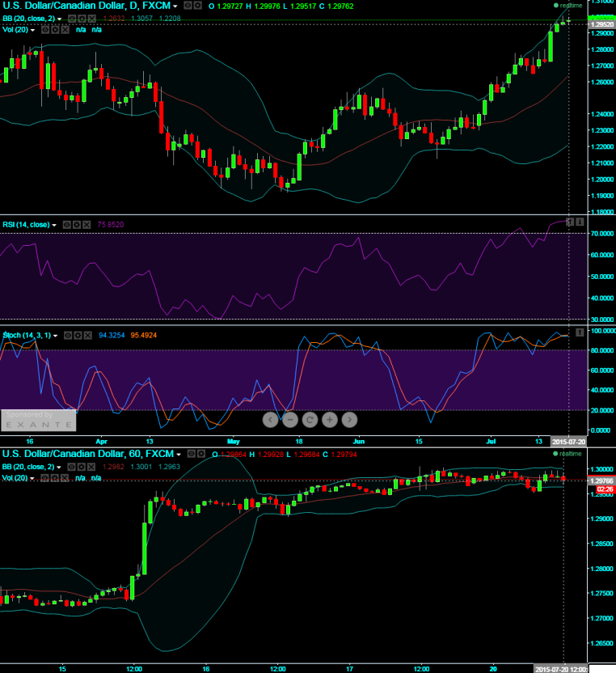
Task: Open Stoch (14, 3, 1) settings gear
Action: [x=78, y=335]
